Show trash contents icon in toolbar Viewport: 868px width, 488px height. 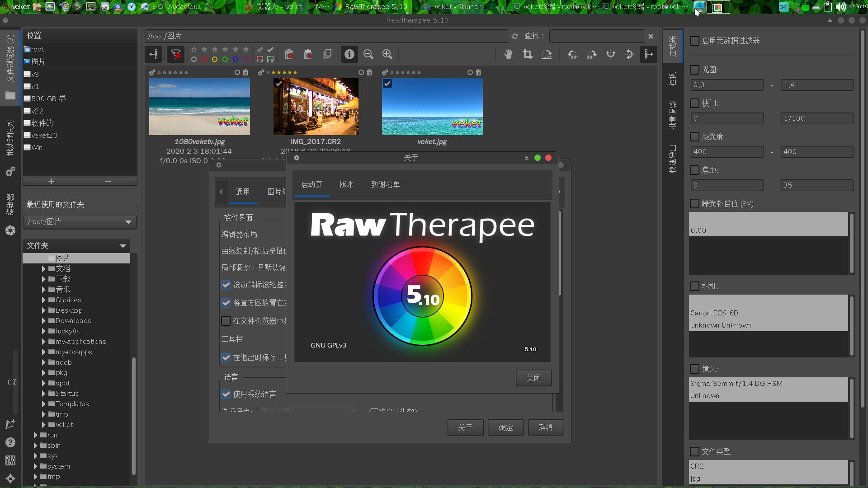click(x=289, y=55)
